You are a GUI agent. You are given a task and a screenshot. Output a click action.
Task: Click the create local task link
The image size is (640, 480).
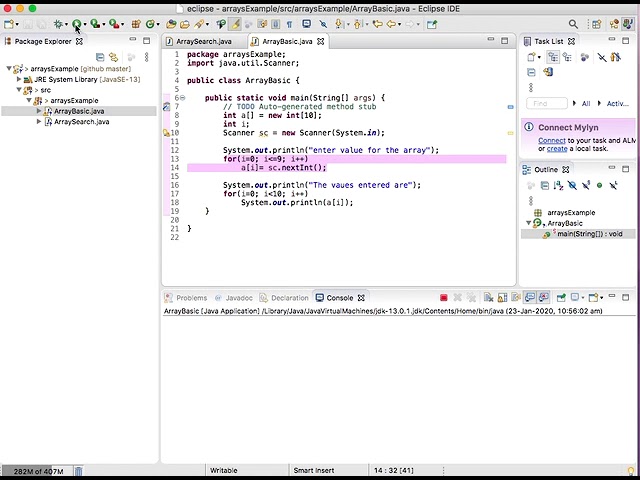pos(557,149)
